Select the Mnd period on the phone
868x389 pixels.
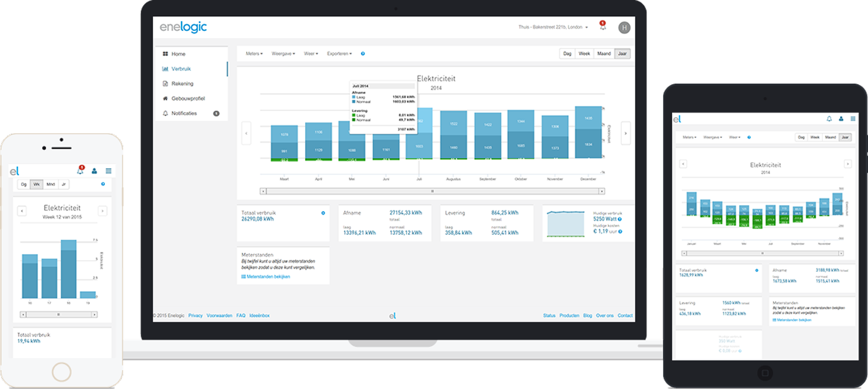pos(50,184)
